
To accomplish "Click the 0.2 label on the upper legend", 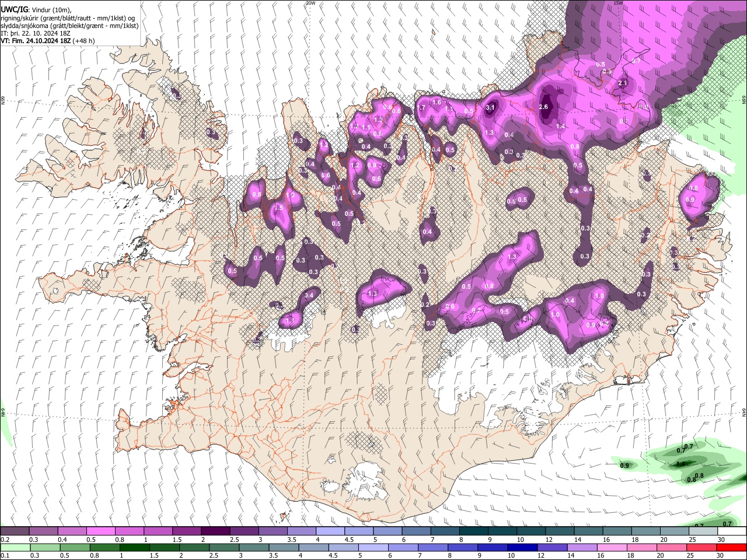I will click(4, 540).
